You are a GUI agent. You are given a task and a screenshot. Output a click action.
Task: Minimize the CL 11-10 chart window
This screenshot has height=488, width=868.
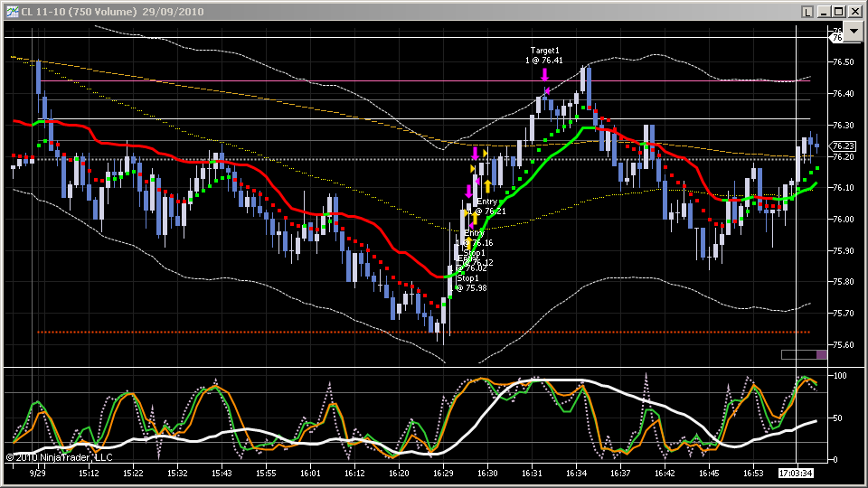coord(824,12)
